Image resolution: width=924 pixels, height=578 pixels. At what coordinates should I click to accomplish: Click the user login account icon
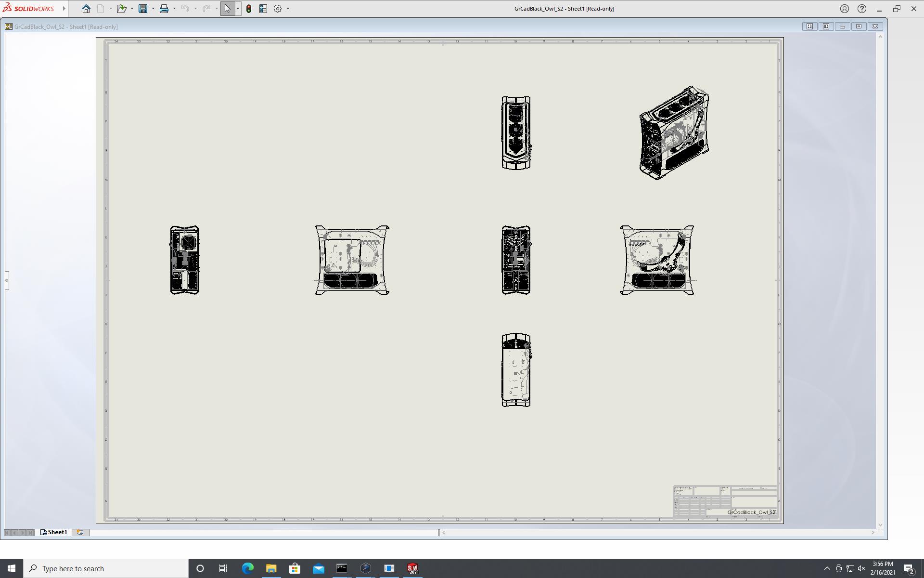tap(844, 9)
